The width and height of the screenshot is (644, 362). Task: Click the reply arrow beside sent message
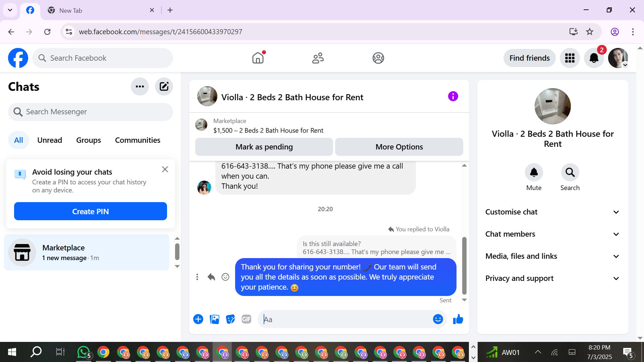211,277
